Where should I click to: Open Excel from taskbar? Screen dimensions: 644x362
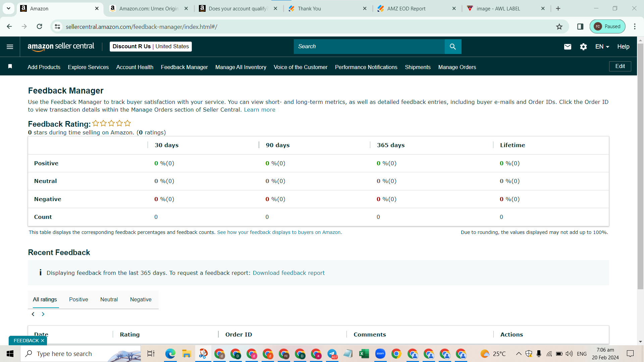[364, 354]
